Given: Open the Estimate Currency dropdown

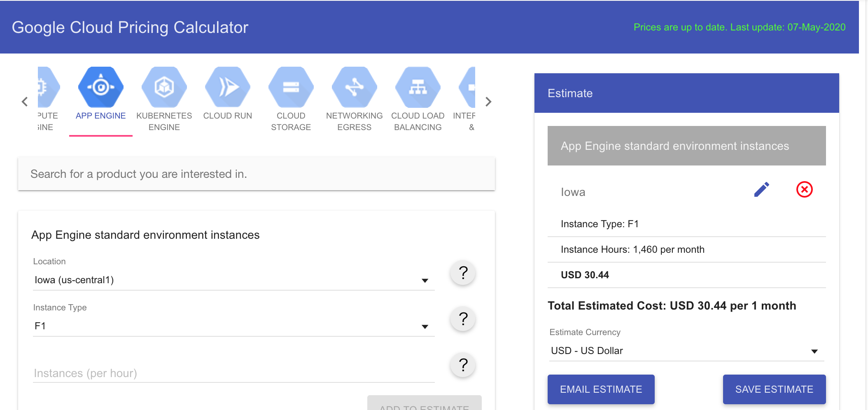Looking at the screenshot, I should 687,351.
